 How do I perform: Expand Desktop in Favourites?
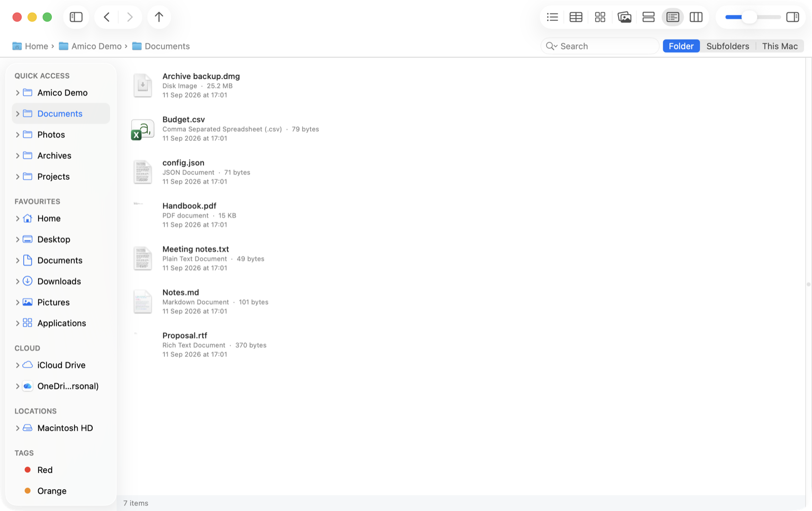[17, 239]
